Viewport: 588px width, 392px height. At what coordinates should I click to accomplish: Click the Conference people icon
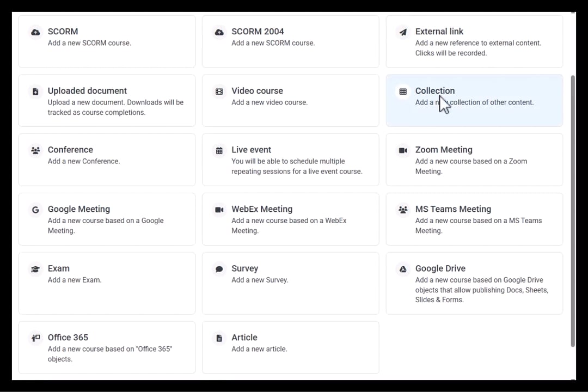coord(35,150)
